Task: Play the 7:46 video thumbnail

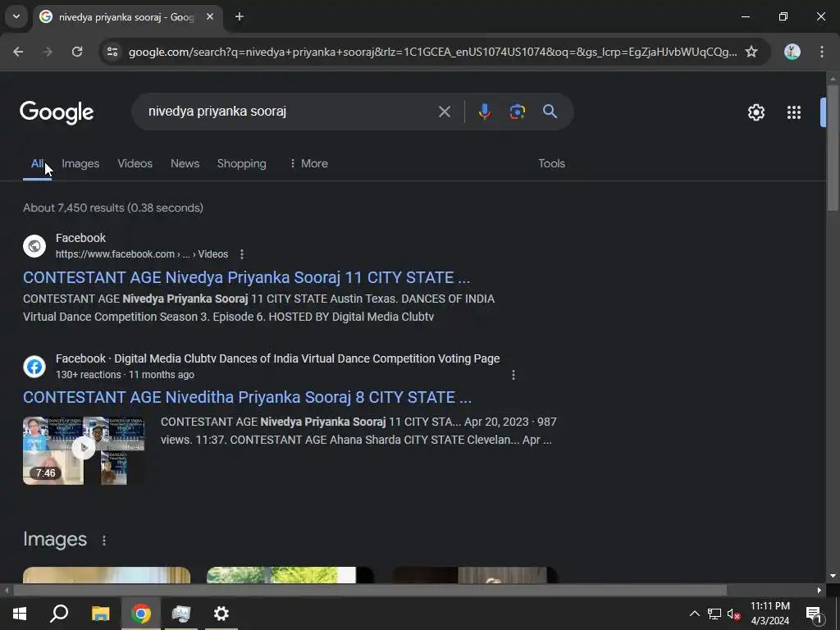Action: point(84,450)
